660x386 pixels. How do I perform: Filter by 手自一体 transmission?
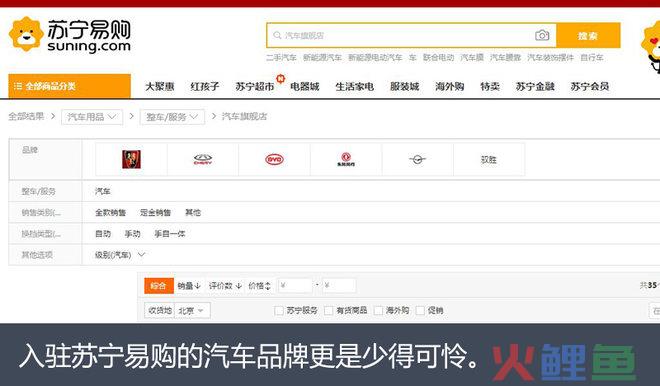170,234
